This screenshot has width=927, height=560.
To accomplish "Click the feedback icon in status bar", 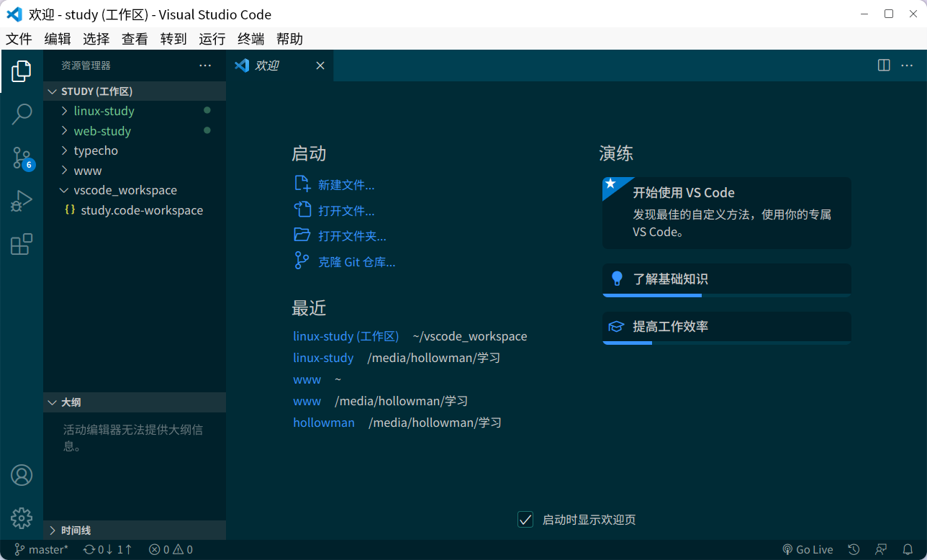I will (x=881, y=550).
